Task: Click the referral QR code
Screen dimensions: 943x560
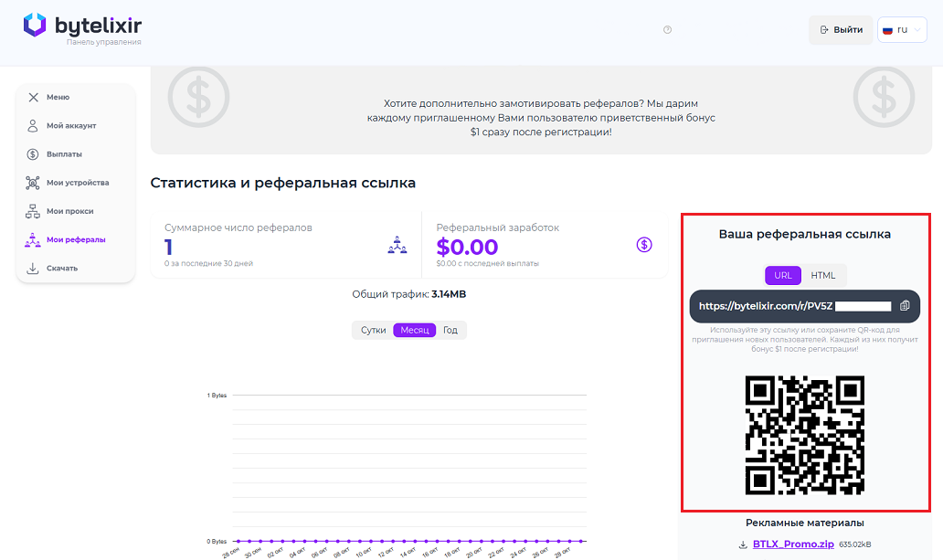Action: pos(805,436)
